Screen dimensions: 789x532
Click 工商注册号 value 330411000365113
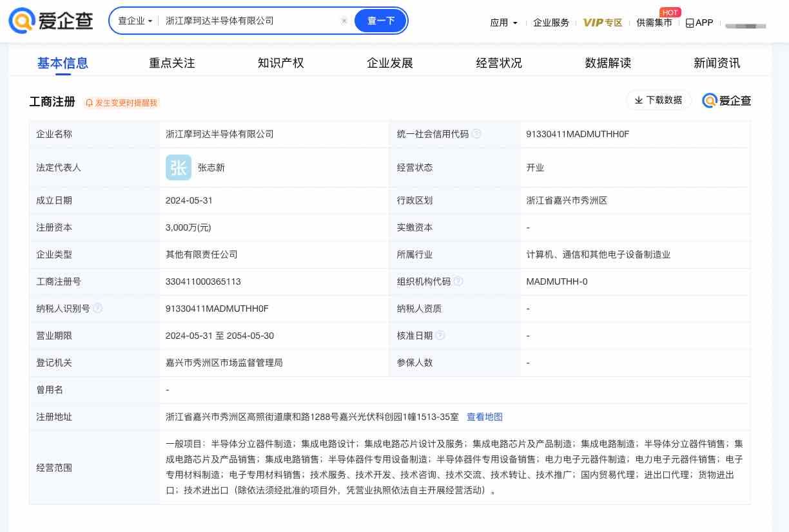203,281
